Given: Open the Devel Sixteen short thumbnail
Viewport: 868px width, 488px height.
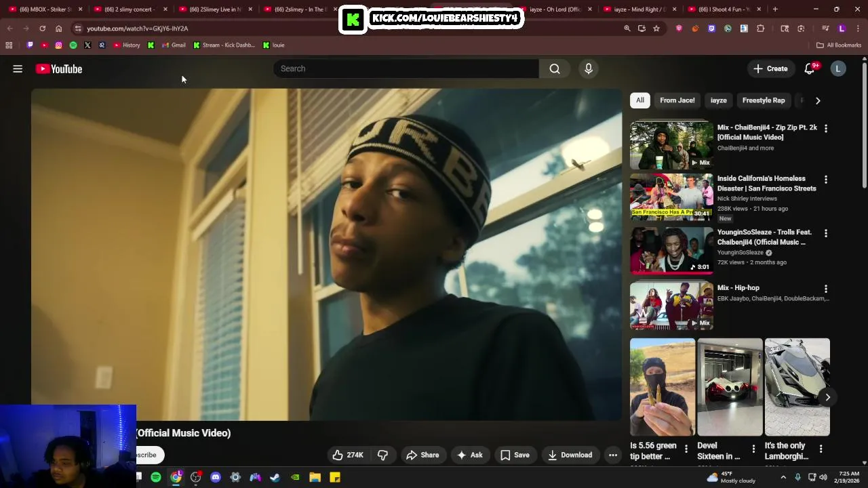Looking at the screenshot, I should point(730,387).
